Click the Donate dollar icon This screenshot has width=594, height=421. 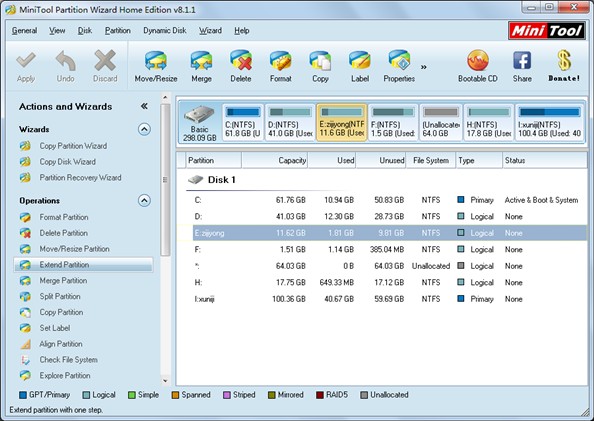click(x=564, y=60)
